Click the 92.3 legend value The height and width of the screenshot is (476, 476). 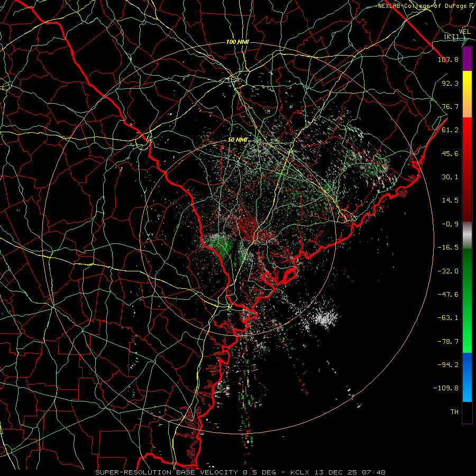point(450,83)
